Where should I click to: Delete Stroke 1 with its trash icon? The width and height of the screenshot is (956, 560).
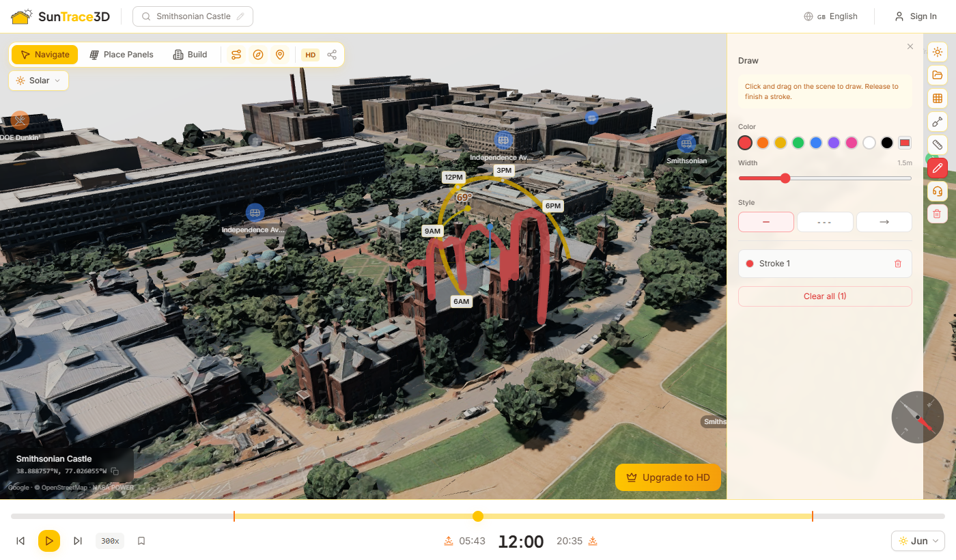pos(898,264)
